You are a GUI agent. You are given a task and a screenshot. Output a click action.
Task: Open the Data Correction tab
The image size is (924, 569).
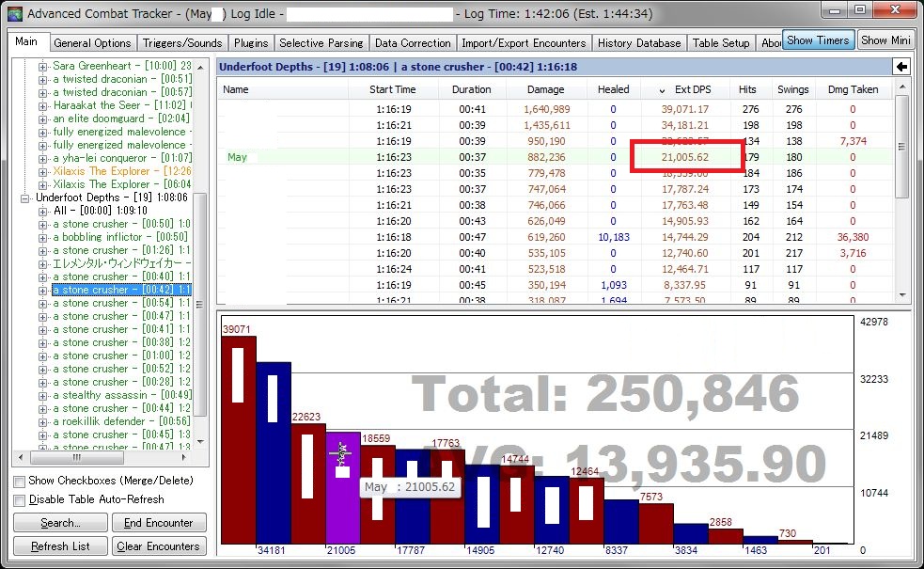pyautogui.click(x=413, y=43)
